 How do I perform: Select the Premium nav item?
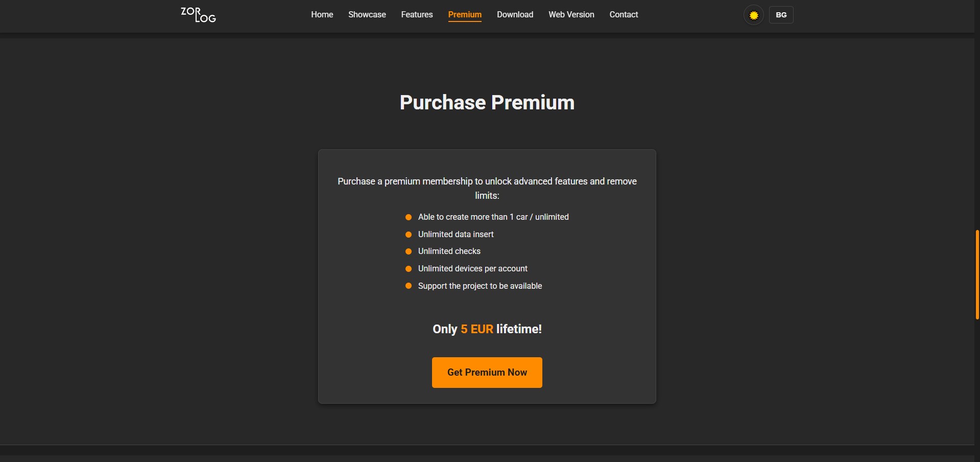[464, 15]
